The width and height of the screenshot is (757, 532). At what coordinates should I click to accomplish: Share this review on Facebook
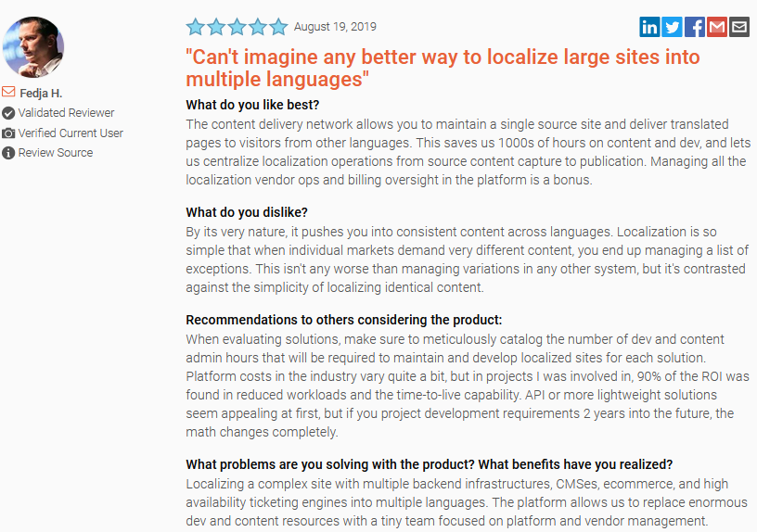[x=694, y=27]
